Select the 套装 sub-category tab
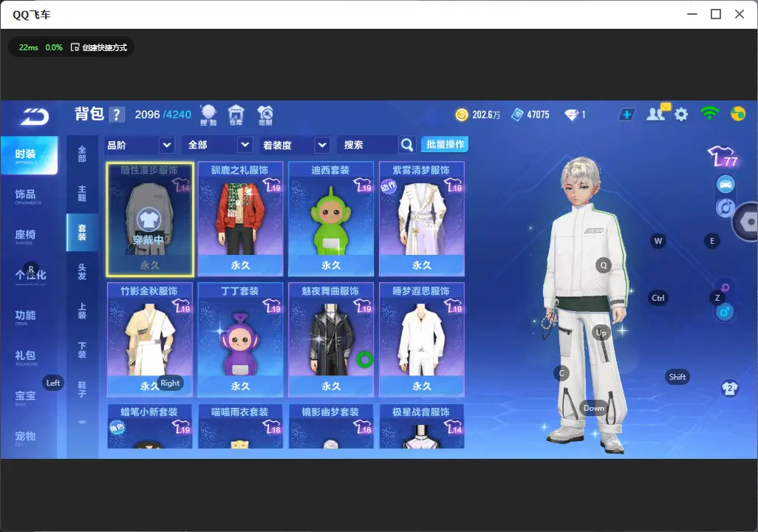 point(82,232)
